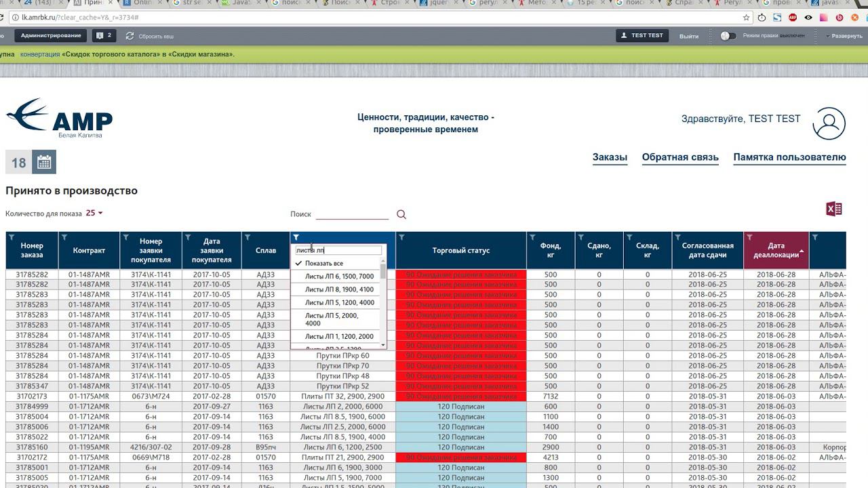Click the search magnifier icon
The width and height of the screenshot is (868, 488).
(401, 214)
